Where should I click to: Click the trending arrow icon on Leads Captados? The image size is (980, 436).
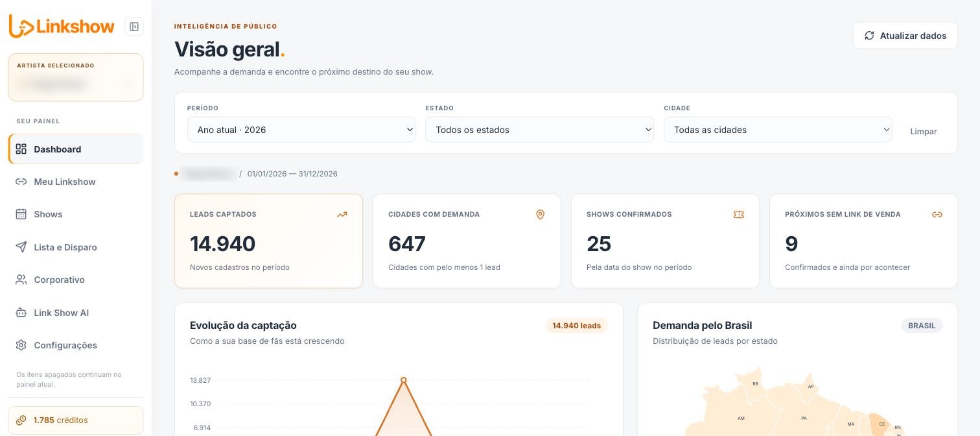pyautogui.click(x=342, y=215)
